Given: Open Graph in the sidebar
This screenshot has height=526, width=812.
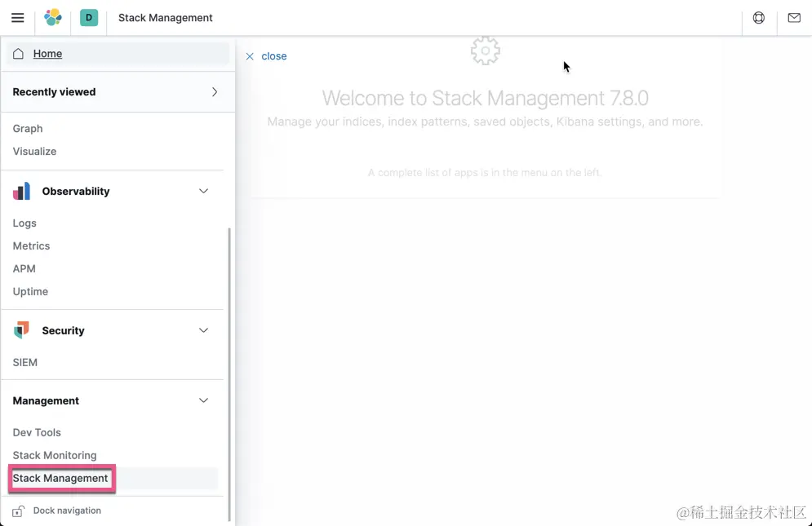Looking at the screenshot, I should tap(28, 128).
